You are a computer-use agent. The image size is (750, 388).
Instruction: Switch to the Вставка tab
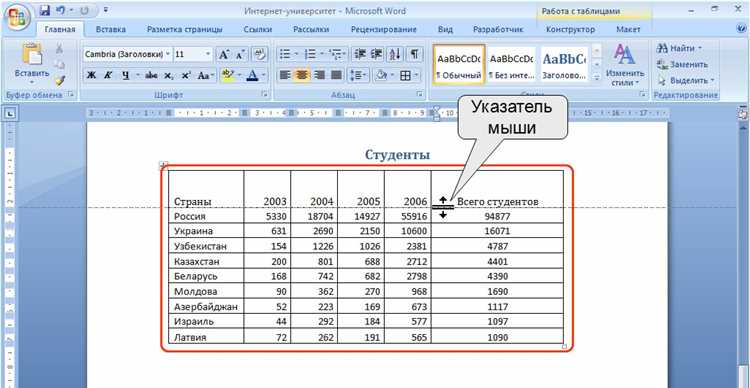point(111,29)
